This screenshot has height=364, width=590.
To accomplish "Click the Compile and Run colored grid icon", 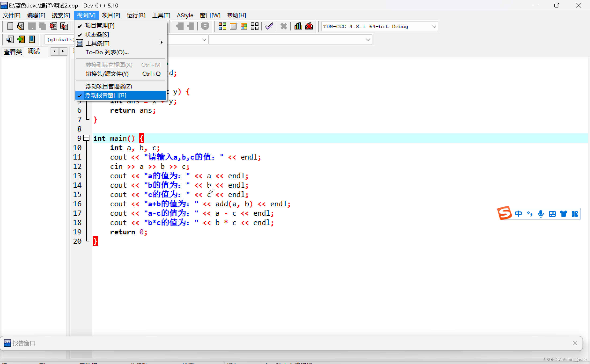I will tap(244, 26).
